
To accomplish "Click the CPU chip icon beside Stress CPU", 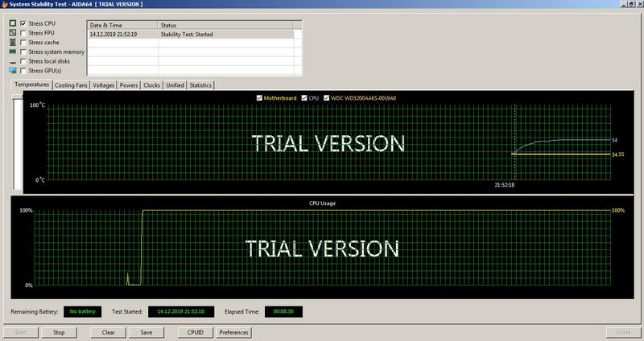I will (13, 23).
